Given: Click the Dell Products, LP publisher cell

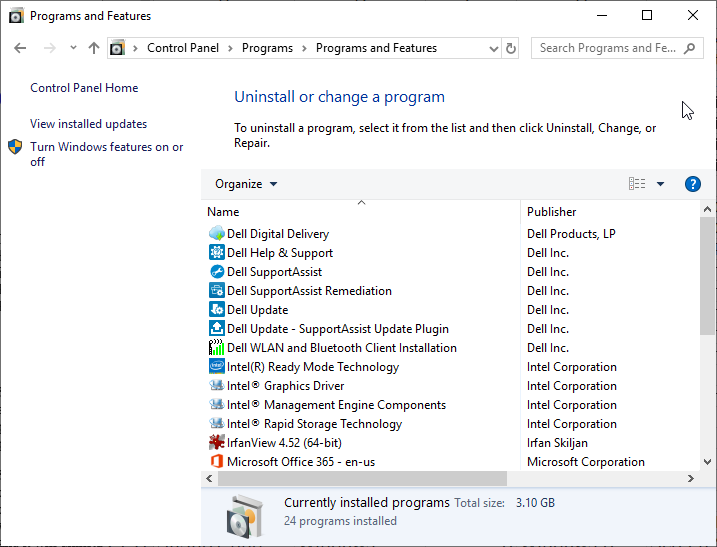Looking at the screenshot, I should click(571, 234).
